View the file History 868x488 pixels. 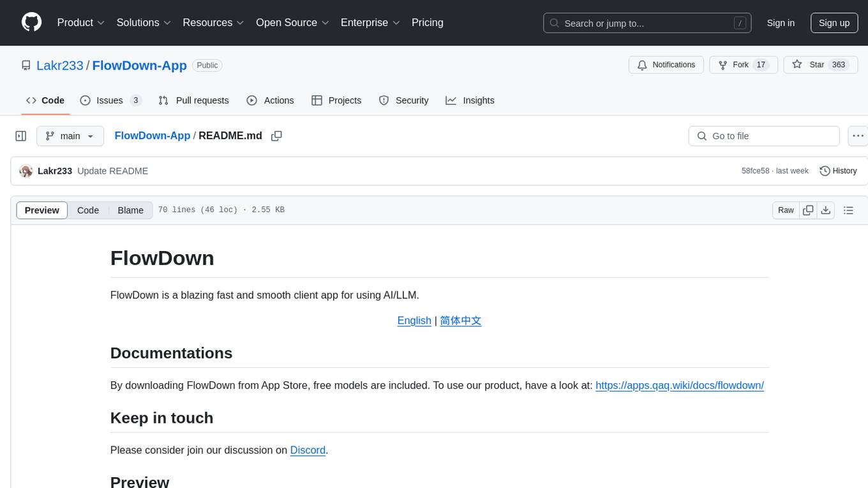coord(838,171)
